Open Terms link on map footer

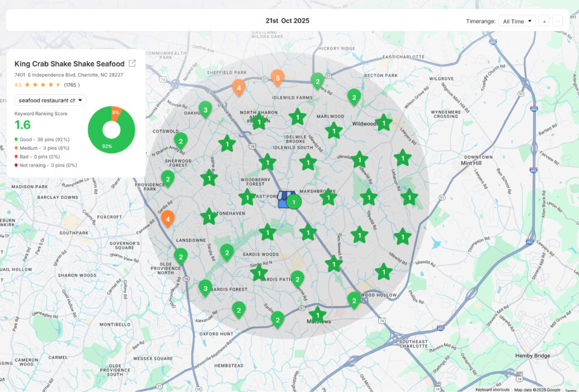[572, 390]
